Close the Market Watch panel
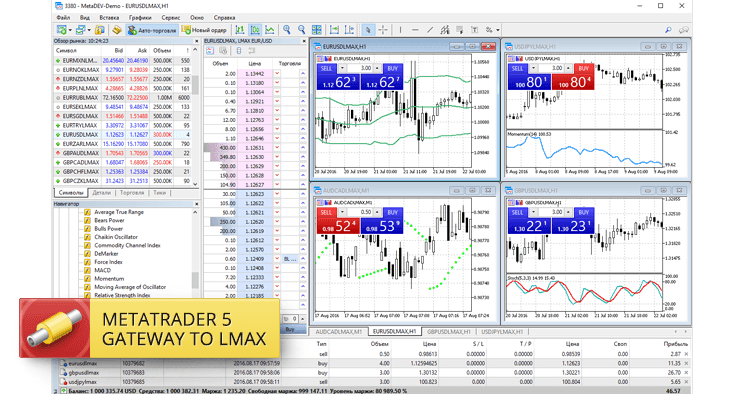This screenshot has height=394, width=750. pos(196,41)
